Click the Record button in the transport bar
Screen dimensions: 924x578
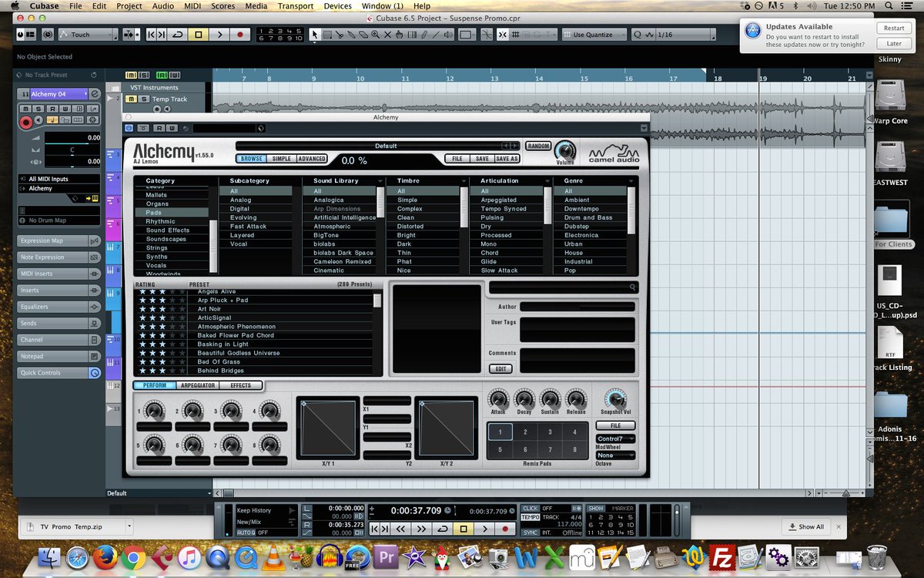pos(505,529)
